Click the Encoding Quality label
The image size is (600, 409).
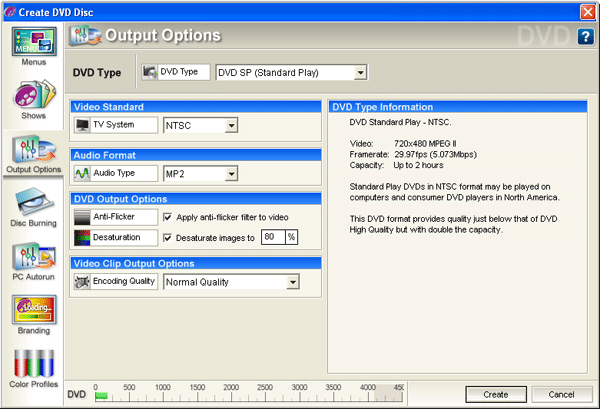coord(124,281)
